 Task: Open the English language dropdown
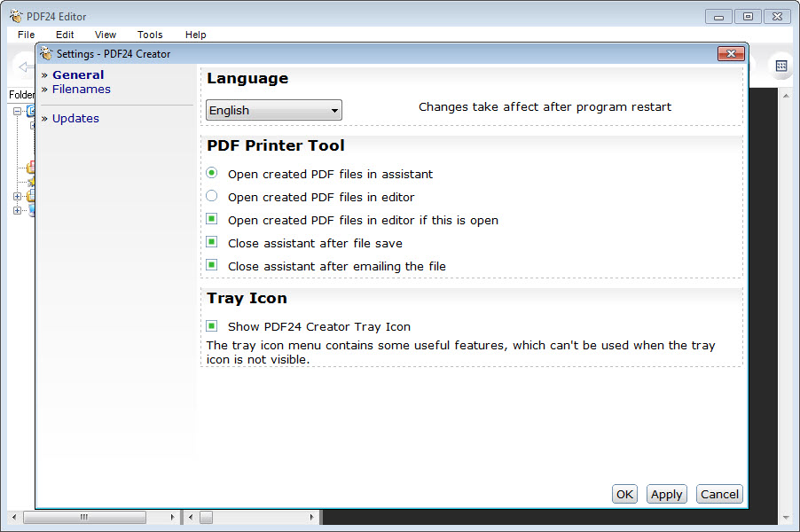(274, 111)
